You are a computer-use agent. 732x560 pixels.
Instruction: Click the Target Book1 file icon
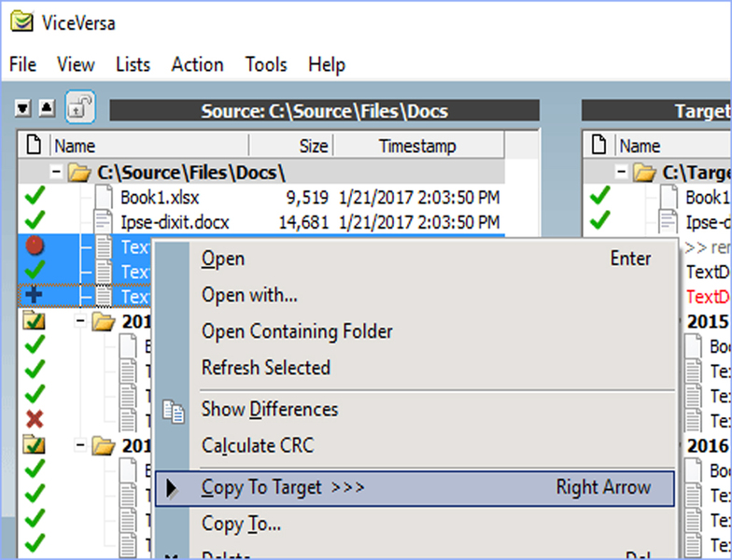point(669,196)
